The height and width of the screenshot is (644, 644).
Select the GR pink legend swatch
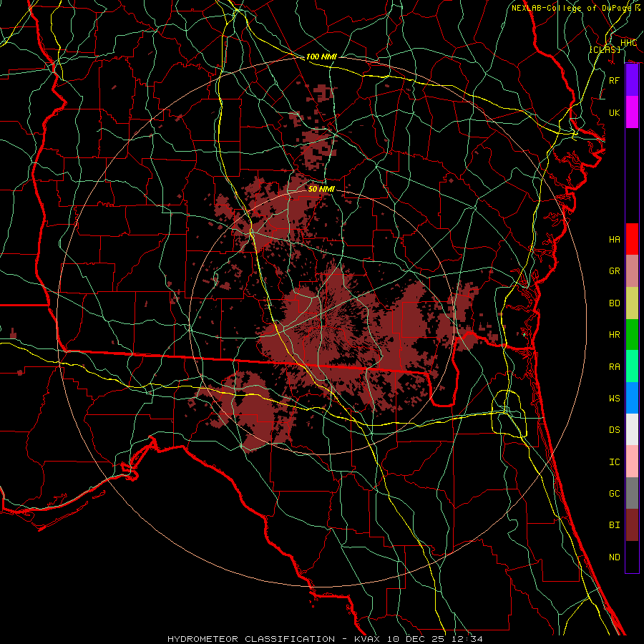(x=632, y=271)
